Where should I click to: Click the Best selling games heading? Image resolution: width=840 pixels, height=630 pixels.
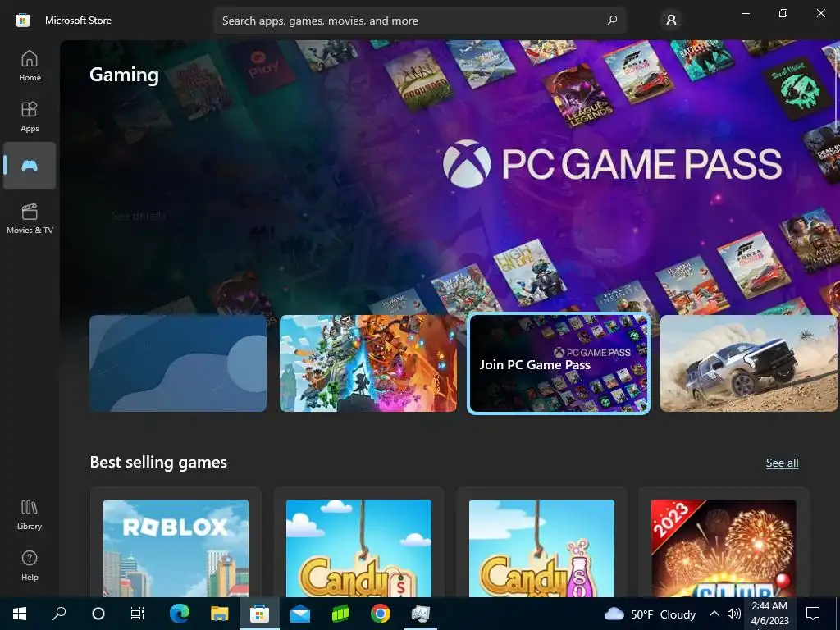tap(158, 463)
